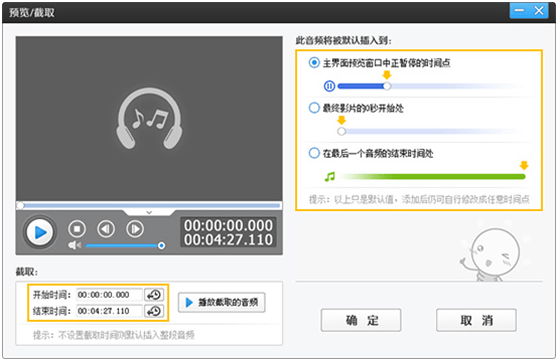Viewport: 558px width, 361px height.
Task: Mute audio via the speaker icon
Action: tap(74, 245)
